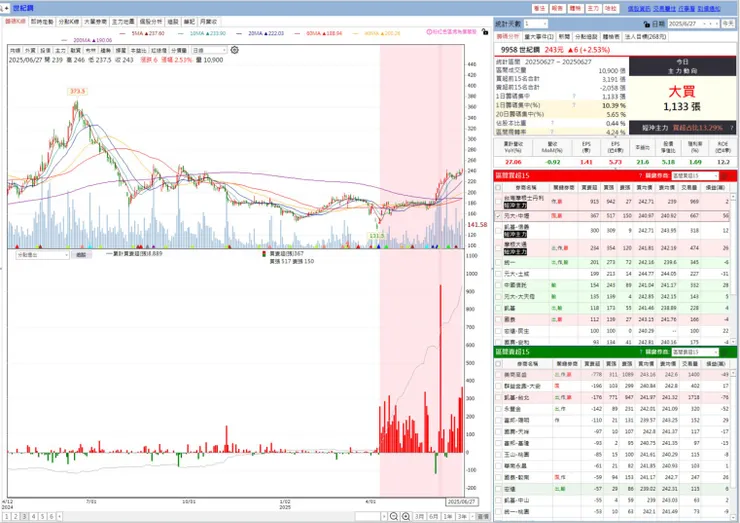Click the 6月 range button
This screenshot has height=523, width=740.
tap(434, 517)
